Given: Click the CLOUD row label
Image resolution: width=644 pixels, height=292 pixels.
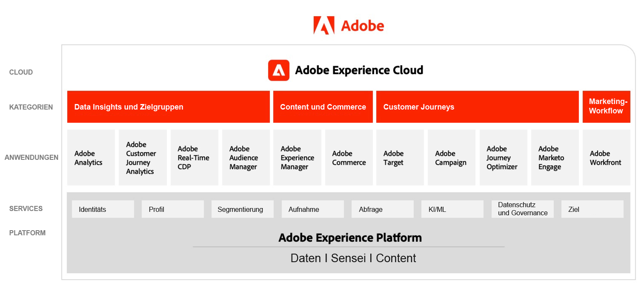Looking at the screenshot, I should (21, 72).
